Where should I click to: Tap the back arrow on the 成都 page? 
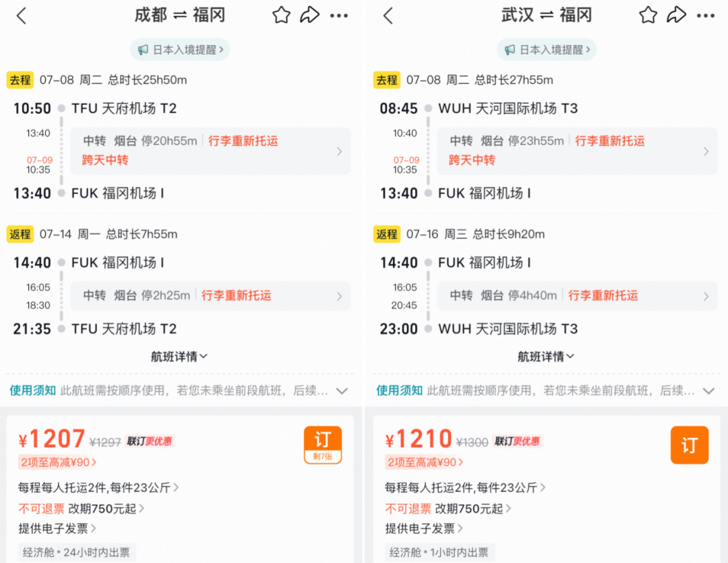coord(21,15)
